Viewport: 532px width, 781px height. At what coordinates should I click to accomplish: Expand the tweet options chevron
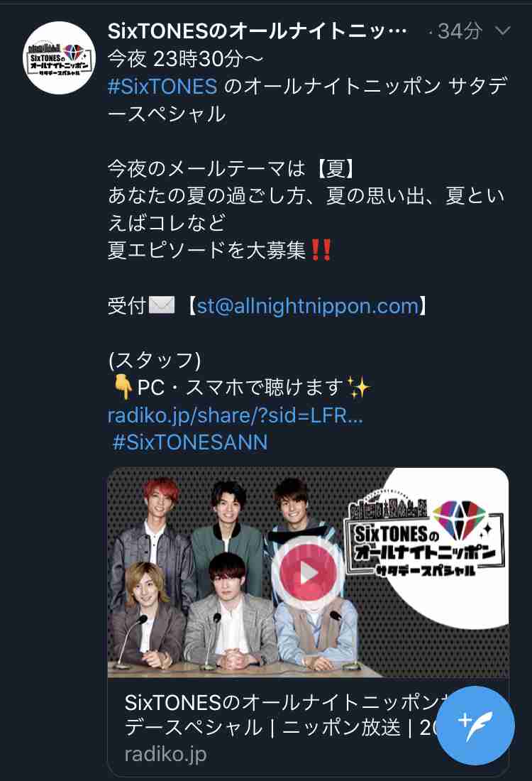pyautogui.click(x=503, y=31)
